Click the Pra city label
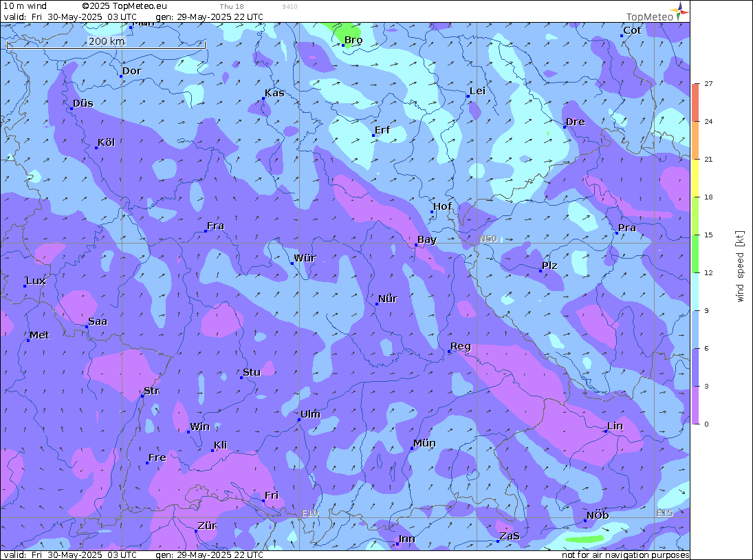The width and height of the screenshot is (753, 560). [x=627, y=228]
